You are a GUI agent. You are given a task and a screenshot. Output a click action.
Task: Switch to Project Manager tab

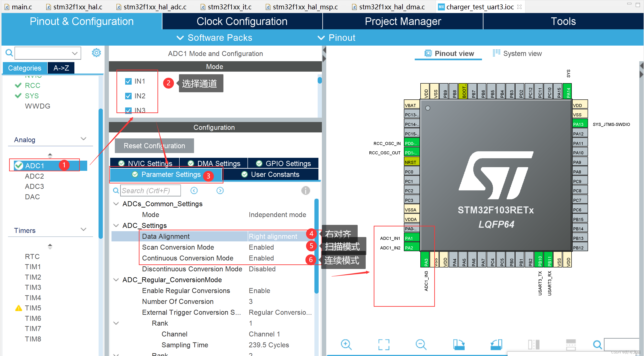(403, 21)
